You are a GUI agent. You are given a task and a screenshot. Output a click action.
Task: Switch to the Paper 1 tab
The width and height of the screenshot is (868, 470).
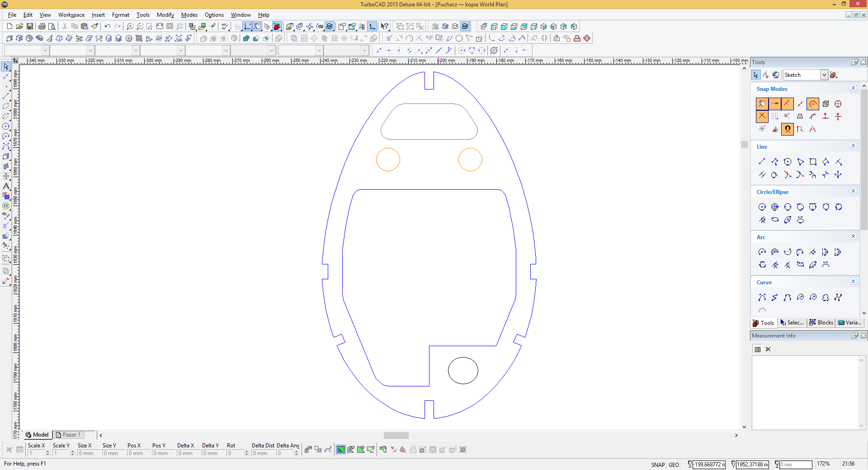pos(68,435)
